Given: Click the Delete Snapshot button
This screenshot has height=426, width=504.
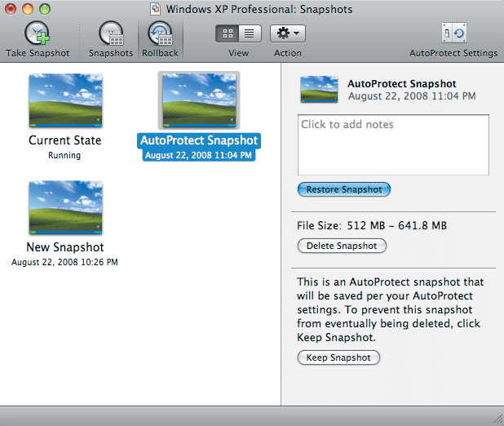Looking at the screenshot, I should click(342, 246).
